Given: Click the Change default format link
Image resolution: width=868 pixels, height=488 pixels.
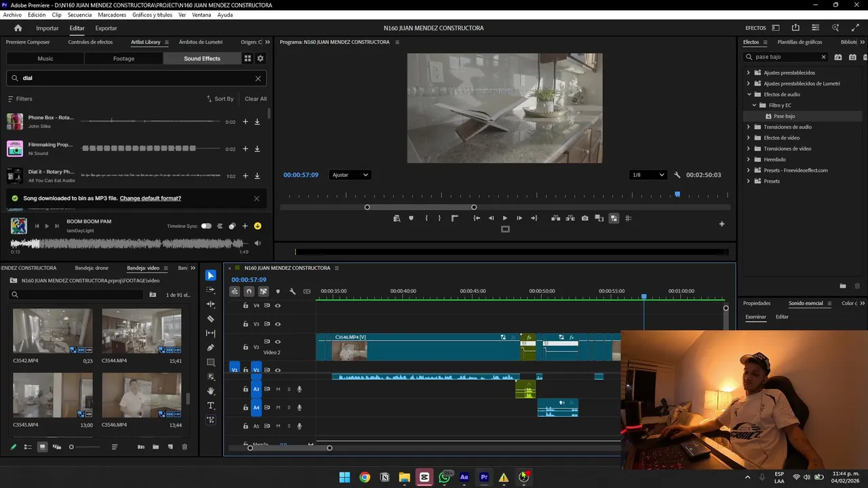Looking at the screenshot, I should coord(150,199).
